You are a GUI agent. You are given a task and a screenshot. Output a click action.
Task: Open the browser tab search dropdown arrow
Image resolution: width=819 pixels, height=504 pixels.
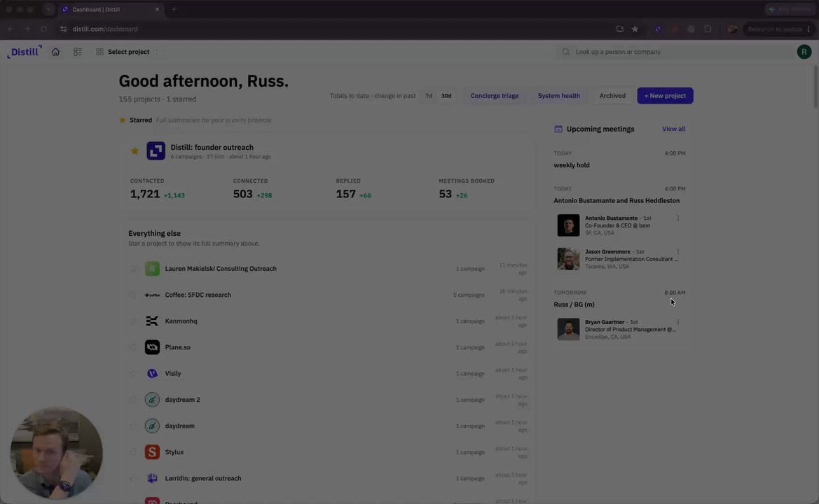coord(48,9)
